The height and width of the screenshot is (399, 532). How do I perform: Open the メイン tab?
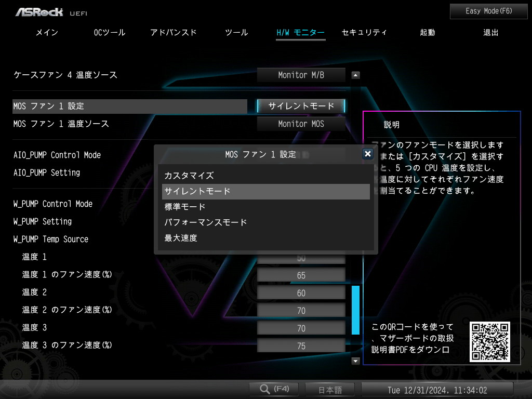tap(47, 33)
